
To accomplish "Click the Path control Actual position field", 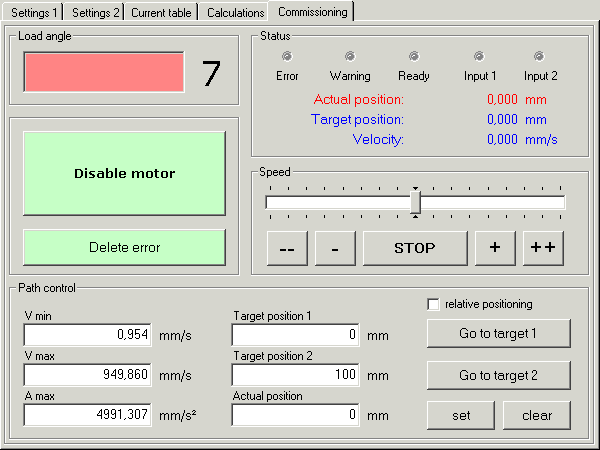I will point(295,414).
